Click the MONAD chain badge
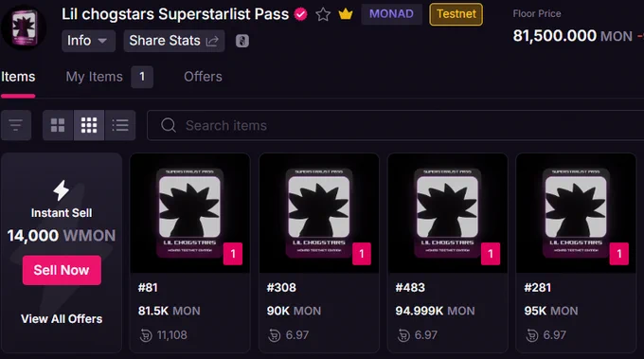644x359 pixels. [x=391, y=14]
